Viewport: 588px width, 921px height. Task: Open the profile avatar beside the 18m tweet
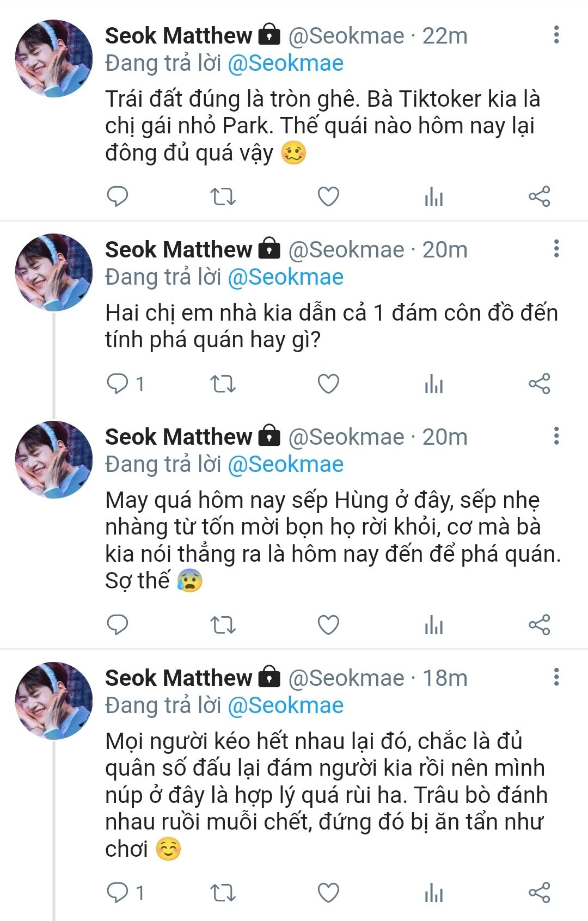pyautogui.click(x=54, y=701)
